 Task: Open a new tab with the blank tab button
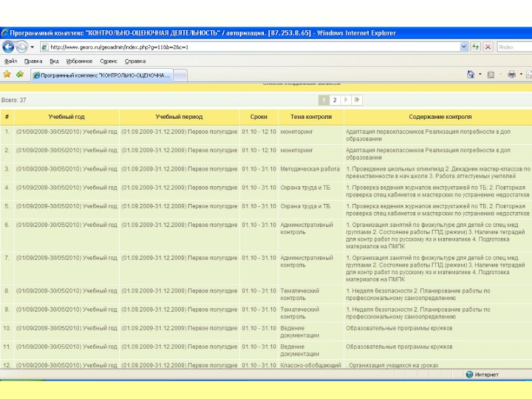180,75
